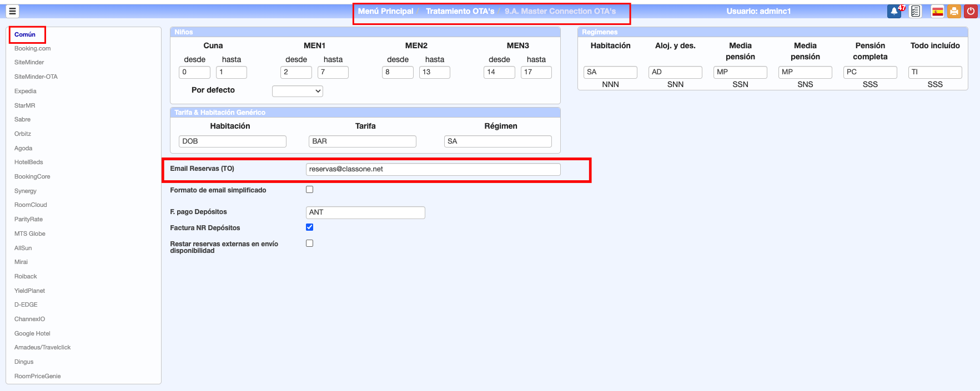Open the checklist tasks icon
980x391 pixels.
(x=916, y=12)
